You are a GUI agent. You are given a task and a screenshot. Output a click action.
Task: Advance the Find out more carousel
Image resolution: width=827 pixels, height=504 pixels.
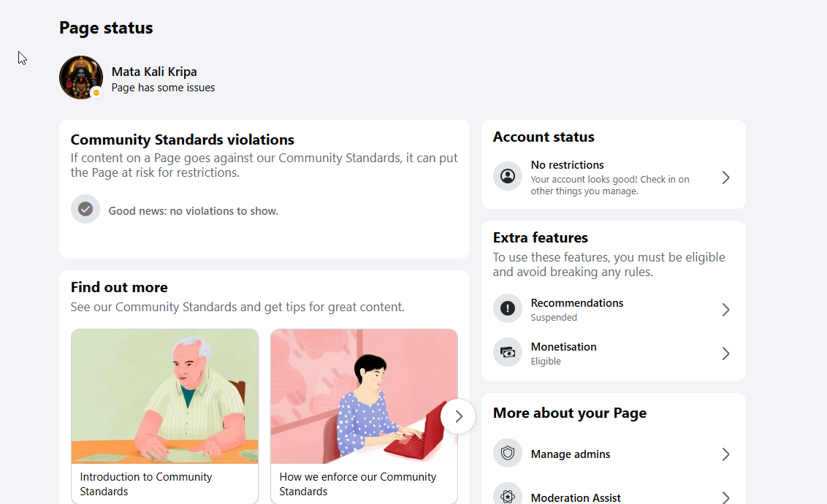point(458,416)
